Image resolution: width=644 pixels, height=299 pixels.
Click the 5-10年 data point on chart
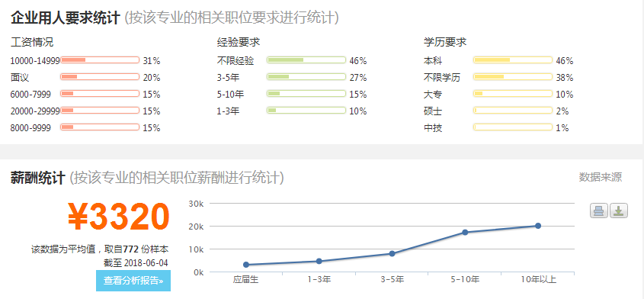pyautogui.click(x=465, y=232)
